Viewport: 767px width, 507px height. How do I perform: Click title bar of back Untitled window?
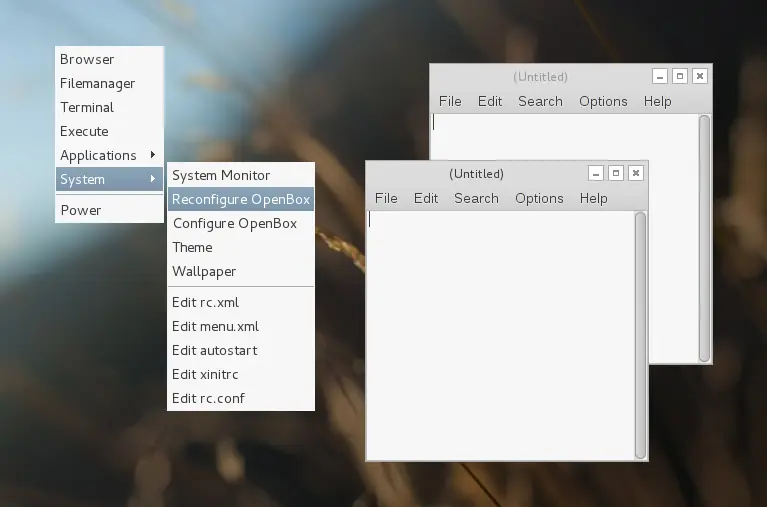click(x=540, y=77)
